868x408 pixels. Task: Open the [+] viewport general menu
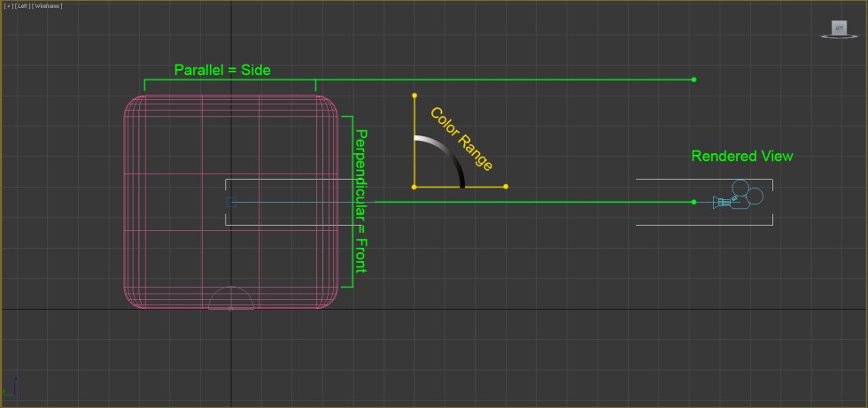pos(8,5)
